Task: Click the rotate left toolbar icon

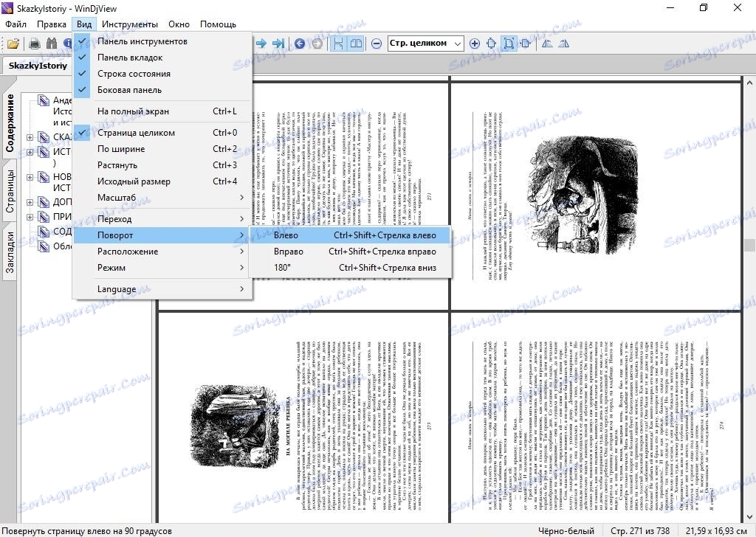Action: (547, 44)
